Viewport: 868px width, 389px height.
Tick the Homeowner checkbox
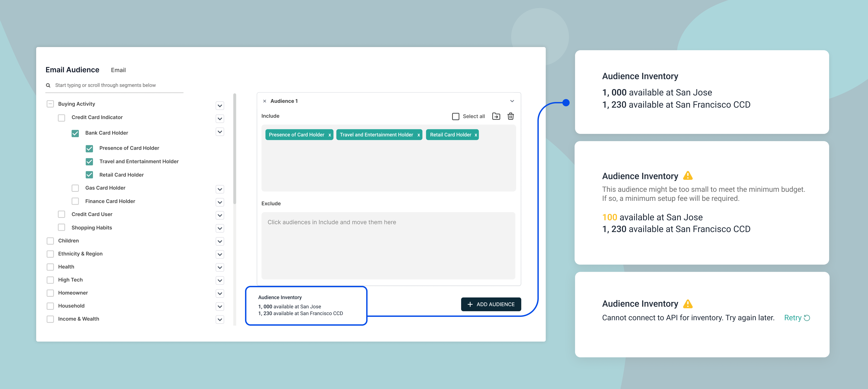50,293
